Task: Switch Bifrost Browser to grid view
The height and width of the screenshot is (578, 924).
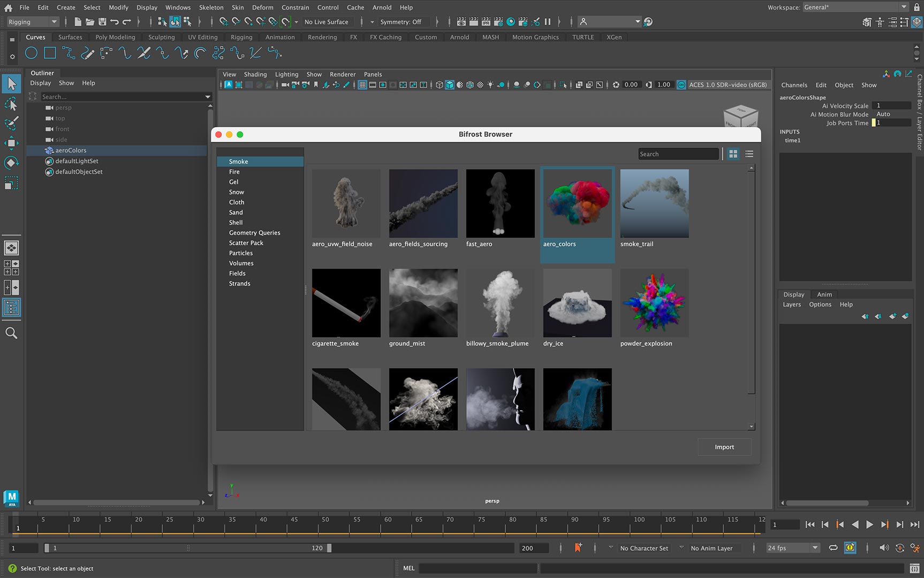Action: tap(733, 154)
